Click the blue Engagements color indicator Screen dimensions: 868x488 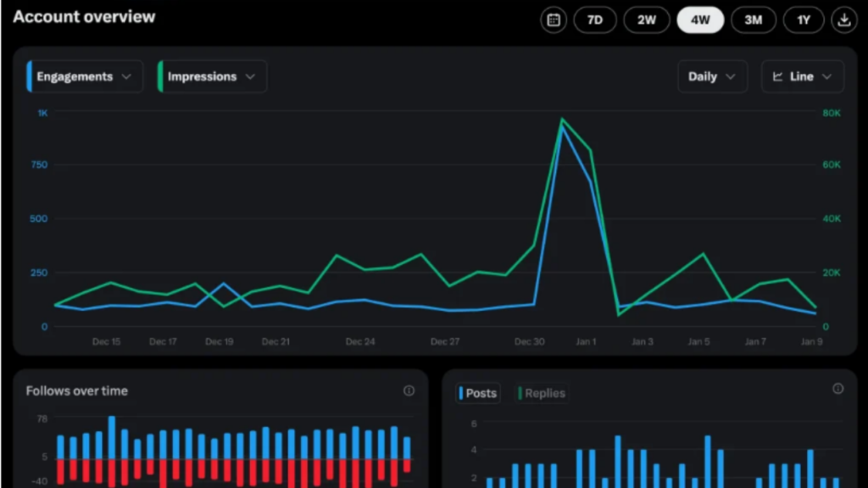(30, 76)
